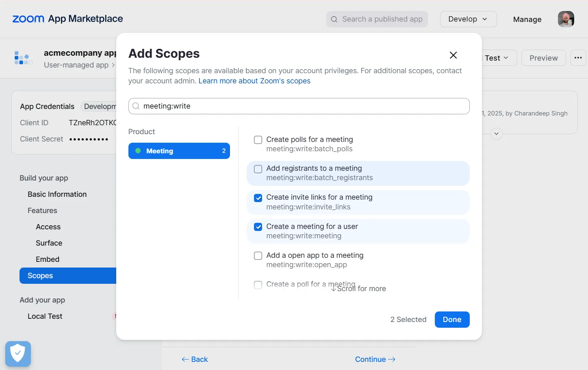Uncheck Create invite links for a meeting
The height and width of the screenshot is (370, 588).
[x=258, y=198]
